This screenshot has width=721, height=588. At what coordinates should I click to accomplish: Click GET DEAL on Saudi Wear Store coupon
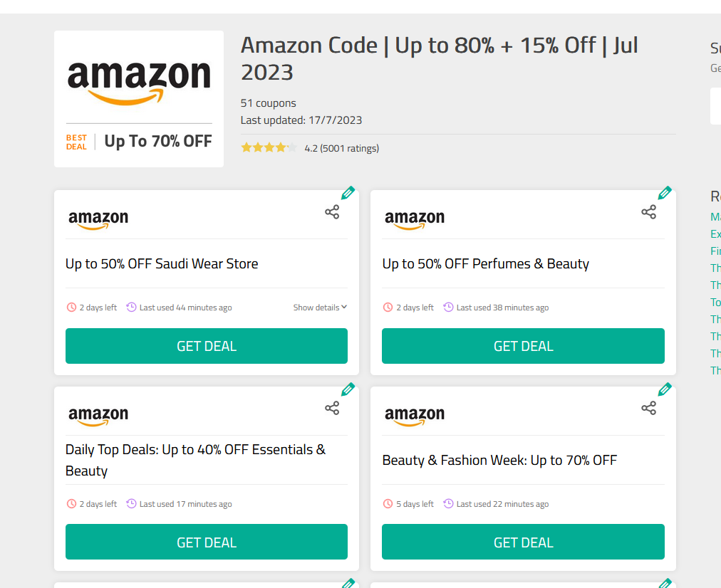pos(206,345)
